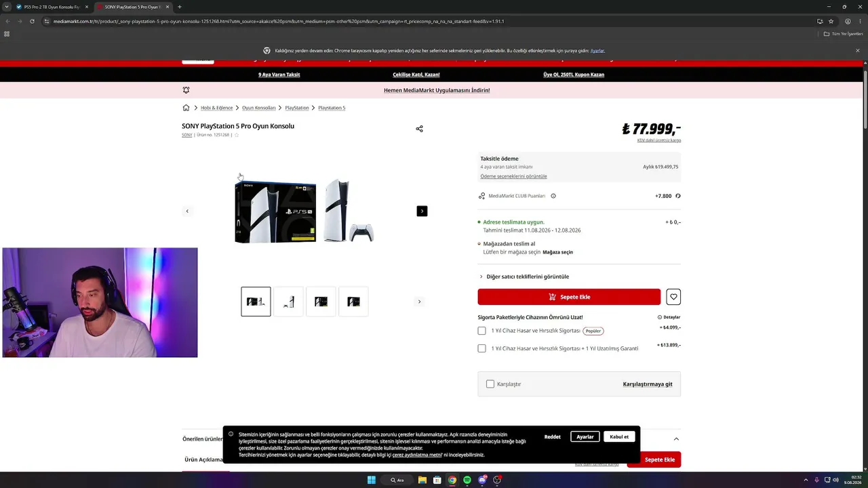The height and width of the screenshot is (488, 868).
Task: Open the Windows Start menu
Action: tap(372, 480)
